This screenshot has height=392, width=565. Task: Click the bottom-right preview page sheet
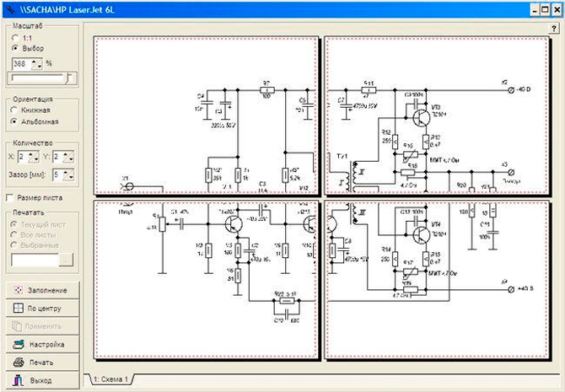coord(437,280)
